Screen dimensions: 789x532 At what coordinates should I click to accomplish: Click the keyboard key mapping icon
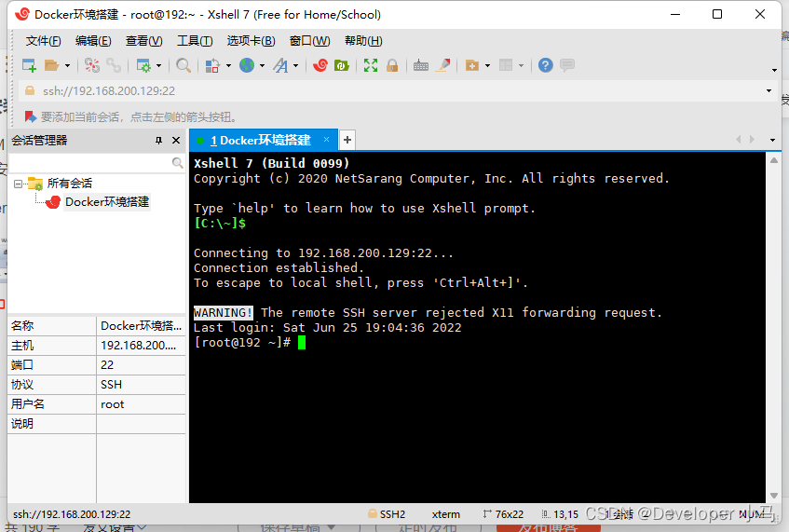tap(421, 65)
